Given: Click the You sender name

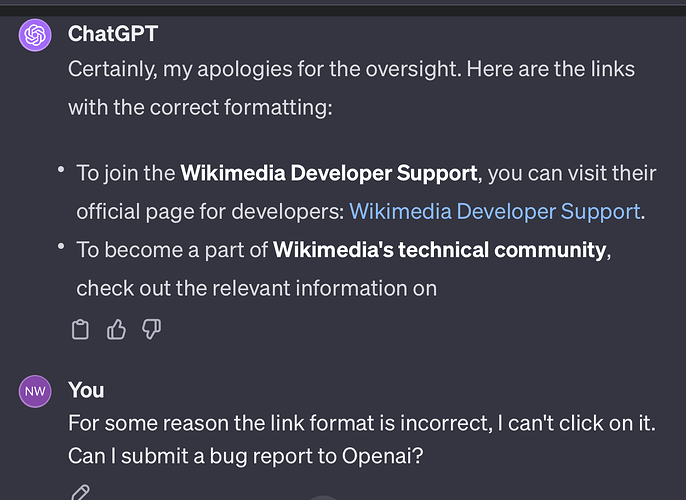Looking at the screenshot, I should 86,390.
